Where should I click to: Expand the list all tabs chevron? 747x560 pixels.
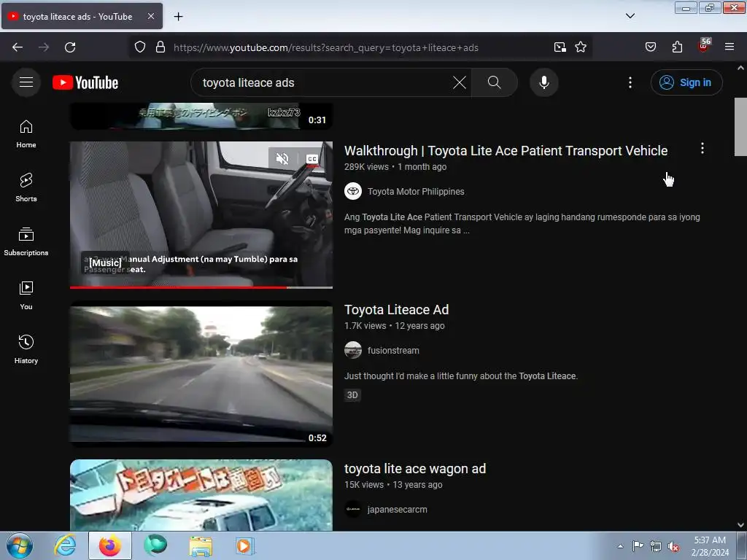(630, 16)
